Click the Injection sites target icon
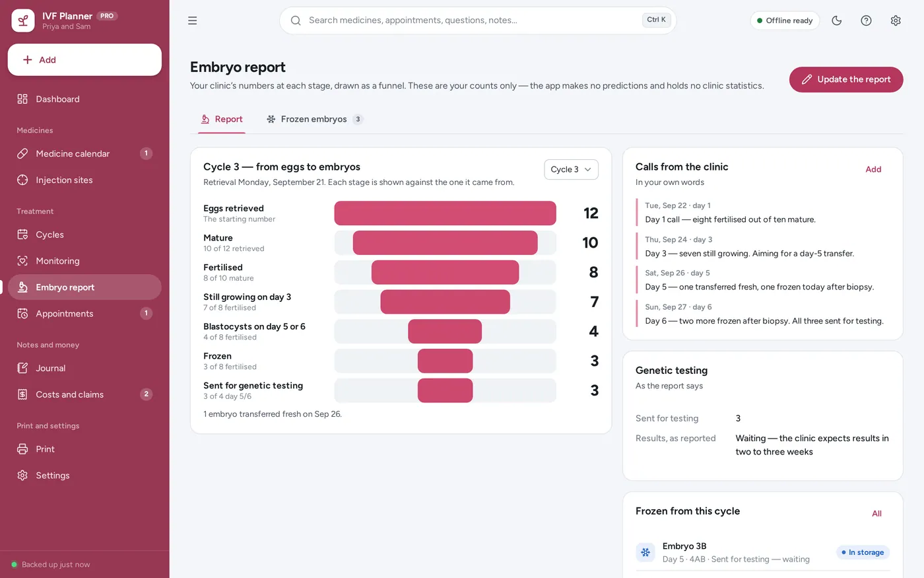 [22, 180]
